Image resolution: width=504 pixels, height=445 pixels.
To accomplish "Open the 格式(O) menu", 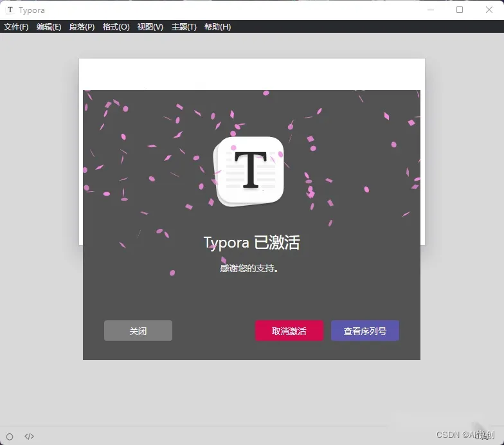I will [116, 27].
